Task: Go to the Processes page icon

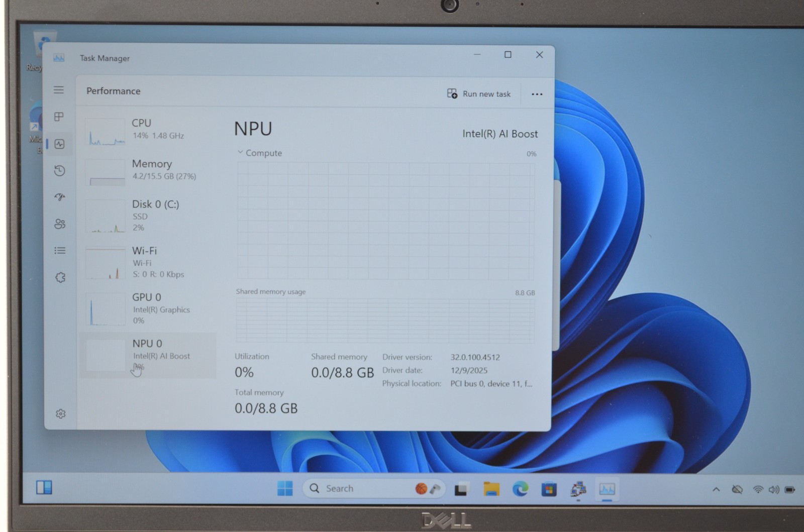Action: pos(59,117)
